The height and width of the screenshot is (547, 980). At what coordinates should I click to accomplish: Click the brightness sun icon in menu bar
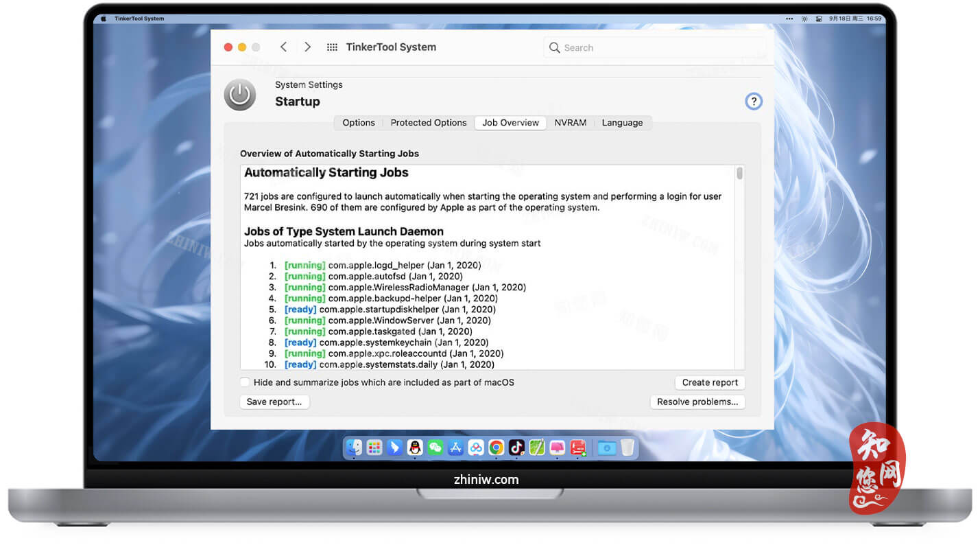tap(804, 19)
